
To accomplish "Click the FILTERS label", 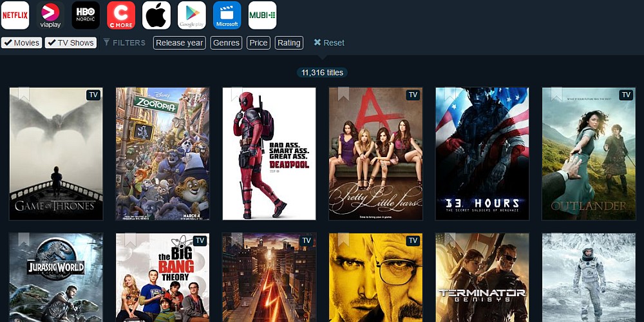I will [x=129, y=43].
